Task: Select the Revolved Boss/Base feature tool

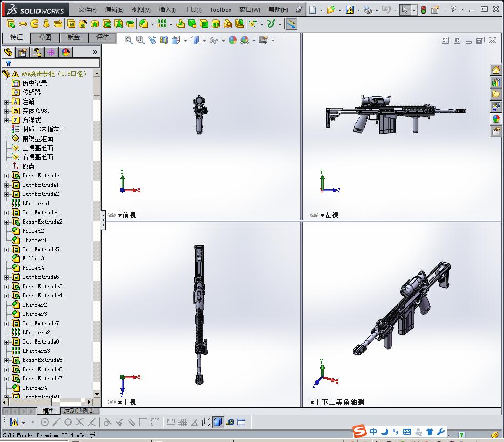Action: coord(23,24)
